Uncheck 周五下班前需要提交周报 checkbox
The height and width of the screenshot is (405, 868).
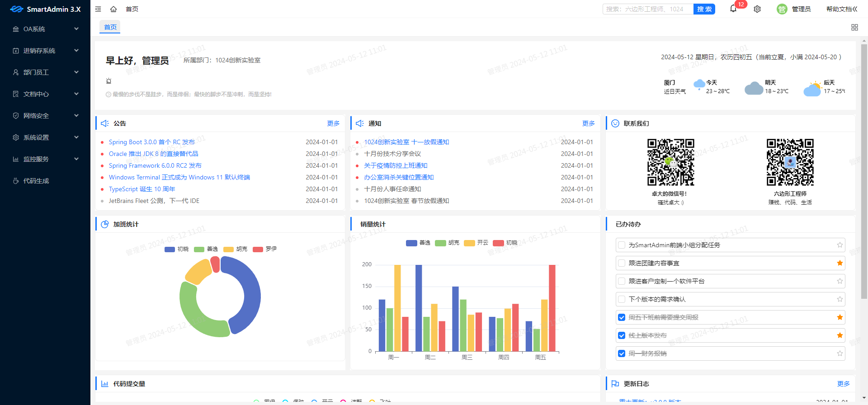(622, 317)
